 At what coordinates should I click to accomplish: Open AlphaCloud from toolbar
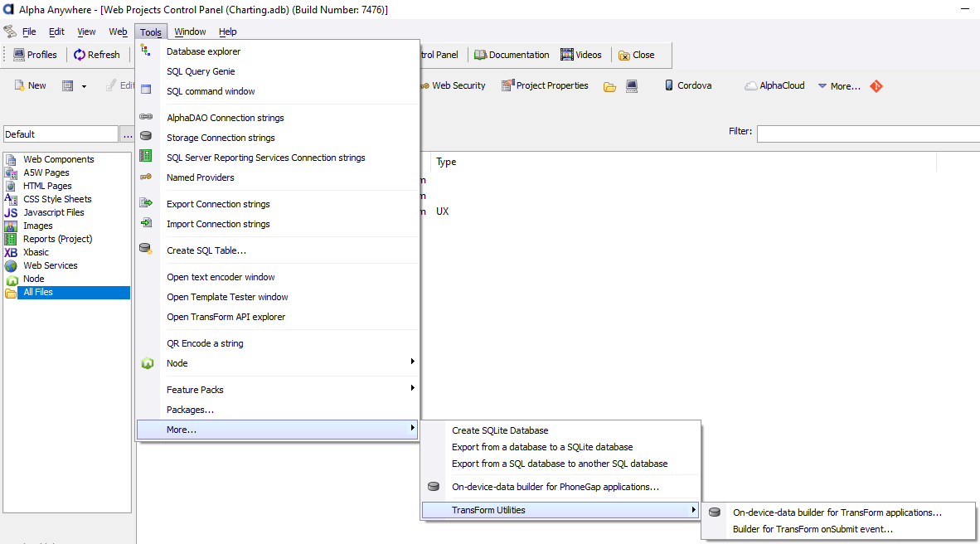pyautogui.click(x=774, y=85)
